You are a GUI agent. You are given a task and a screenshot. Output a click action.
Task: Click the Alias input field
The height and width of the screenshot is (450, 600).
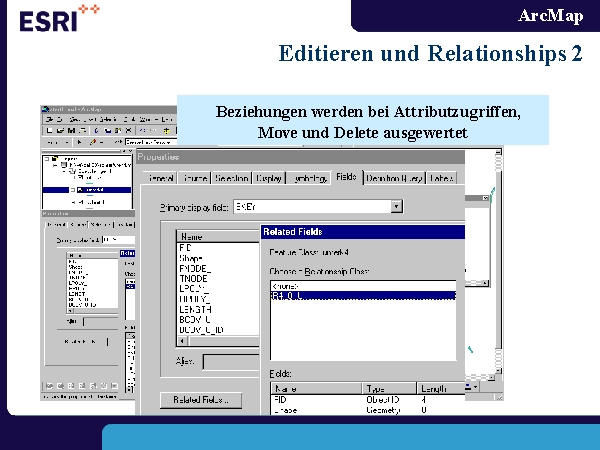231,361
